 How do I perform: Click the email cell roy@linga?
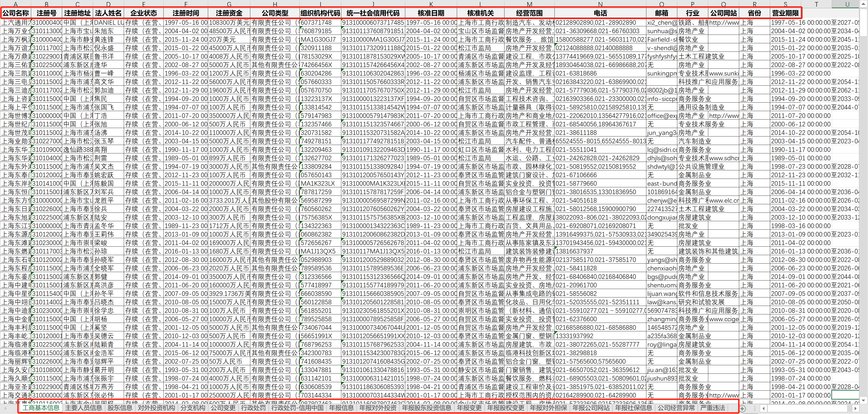click(661, 344)
